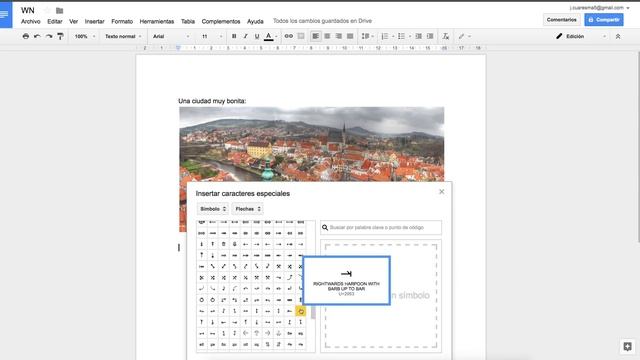Image resolution: width=640 pixels, height=360 pixels.
Task: Open the zoom 100% dropdown
Action: click(x=84, y=36)
